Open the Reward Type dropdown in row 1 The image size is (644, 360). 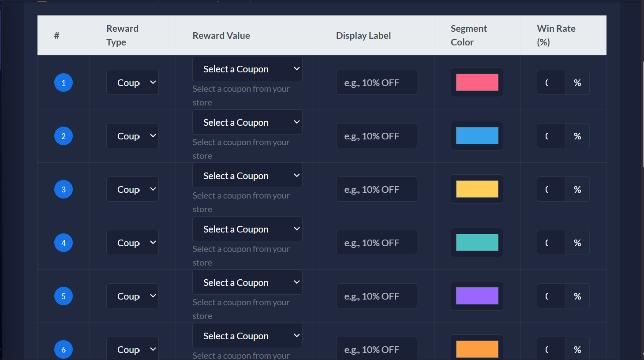tap(132, 82)
